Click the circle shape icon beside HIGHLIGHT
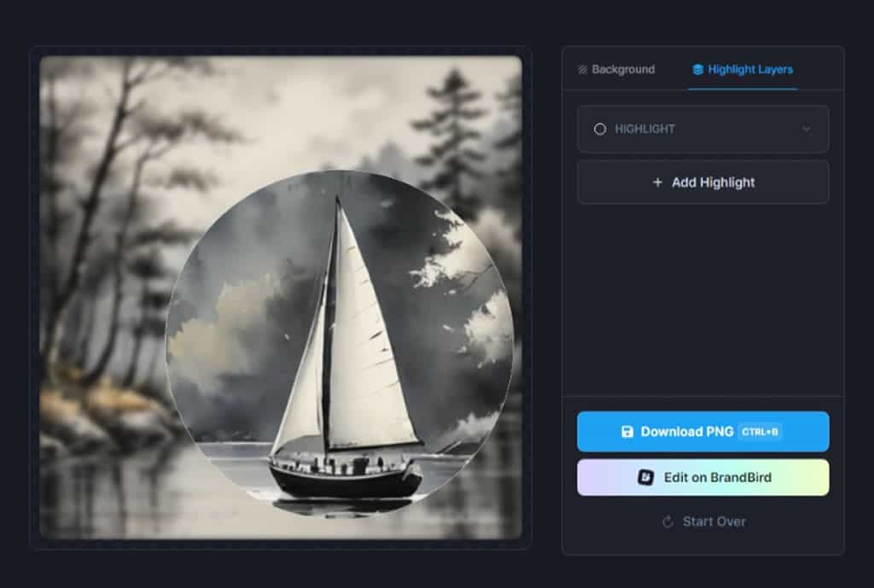Image resolution: width=874 pixels, height=588 pixels. (600, 129)
